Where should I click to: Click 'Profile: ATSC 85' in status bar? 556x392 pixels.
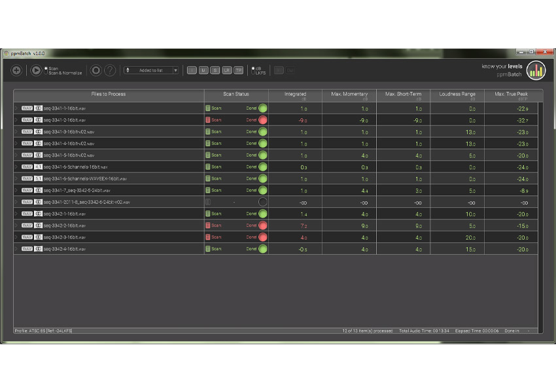[30, 331]
